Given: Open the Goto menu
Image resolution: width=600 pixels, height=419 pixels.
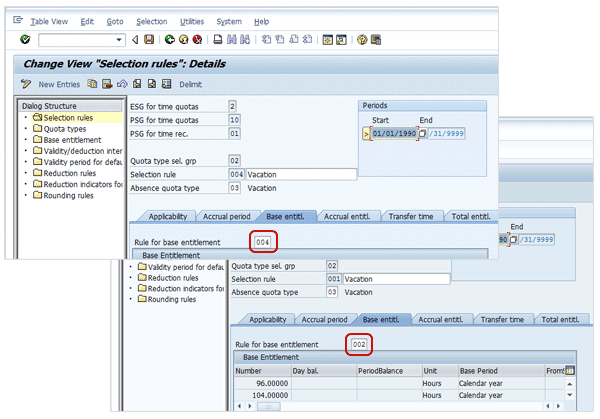Looking at the screenshot, I should click(x=115, y=22).
